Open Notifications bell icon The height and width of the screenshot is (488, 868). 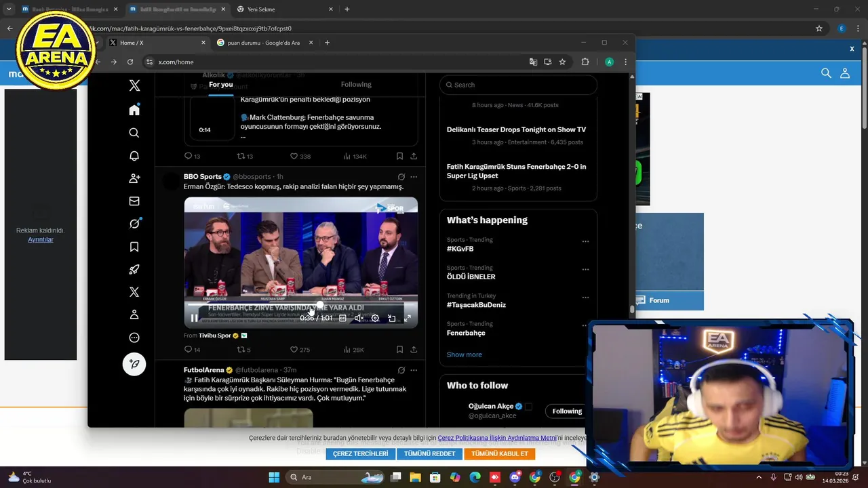134,156
